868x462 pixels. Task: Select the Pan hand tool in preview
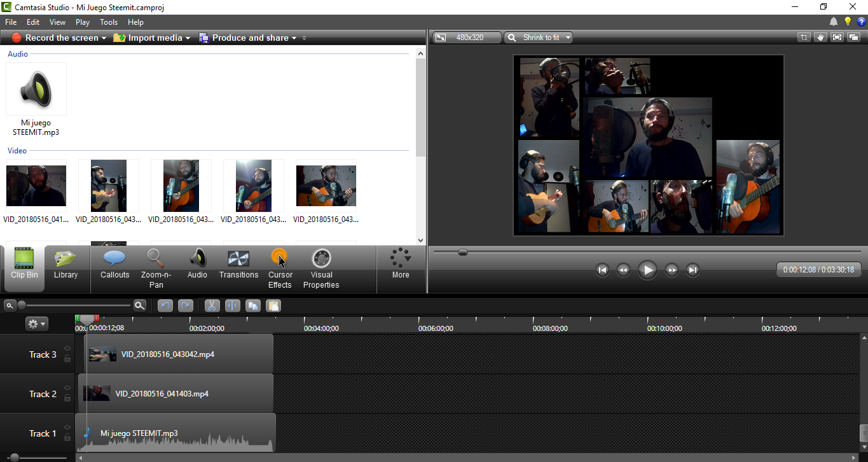pos(820,38)
